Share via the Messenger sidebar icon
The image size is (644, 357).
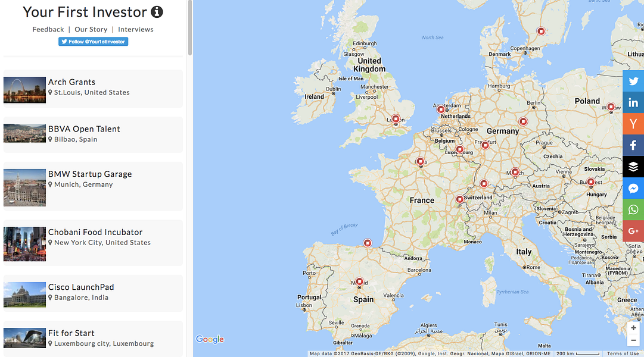(x=633, y=188)
